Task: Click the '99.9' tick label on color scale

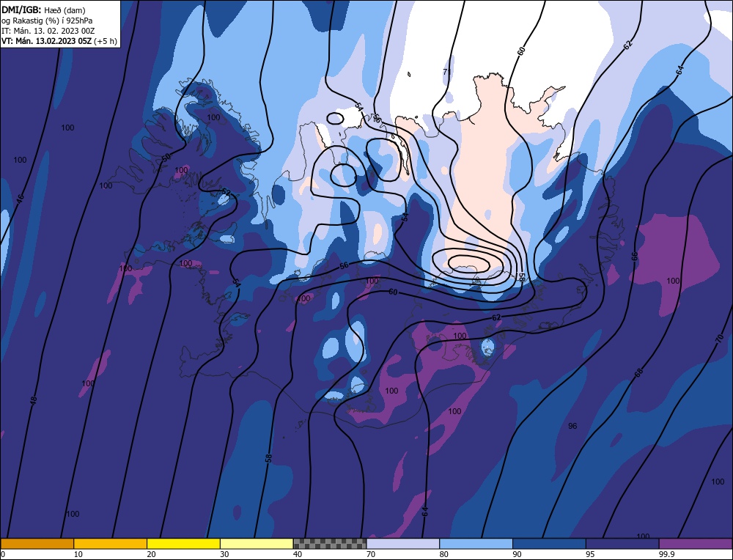Action: (x=666, y=554)
